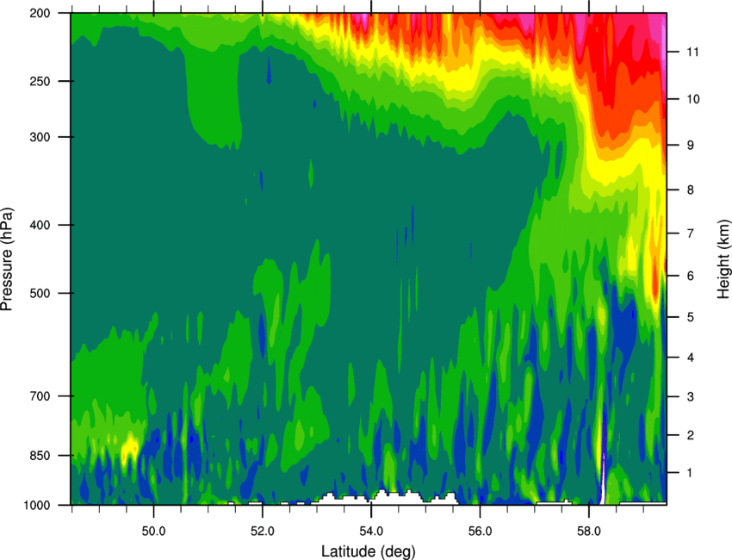The width and height of the screenshot is (732, 560).
Task: Click the 'Pressure (hPa)' axis title
Action: click(7, 259)
